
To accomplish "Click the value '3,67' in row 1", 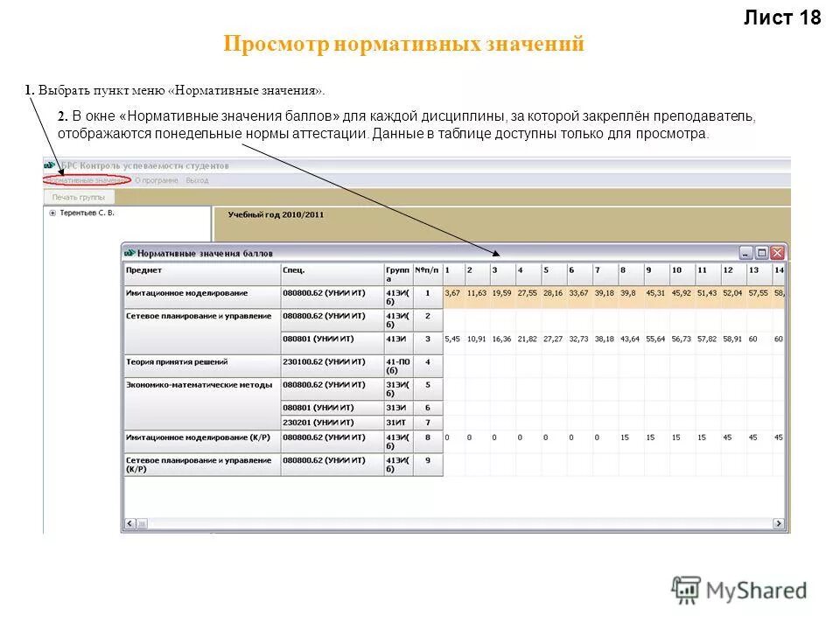I will [x=452, y=293].
